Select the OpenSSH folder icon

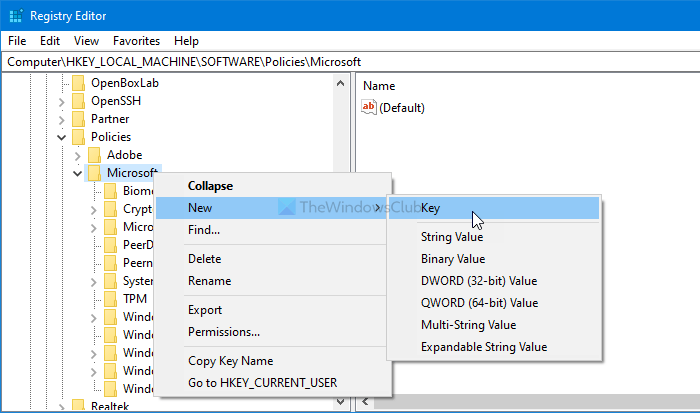(78, 101)
